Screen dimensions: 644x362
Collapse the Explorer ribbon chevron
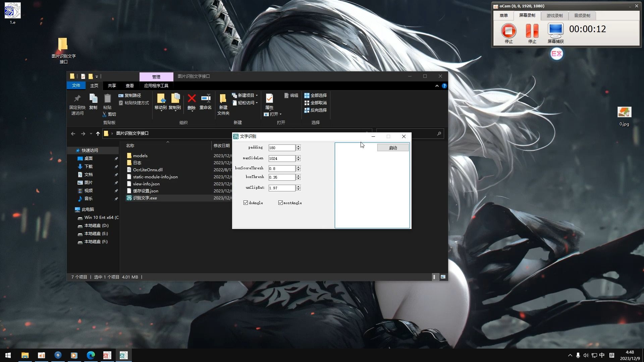click(437, 86)
